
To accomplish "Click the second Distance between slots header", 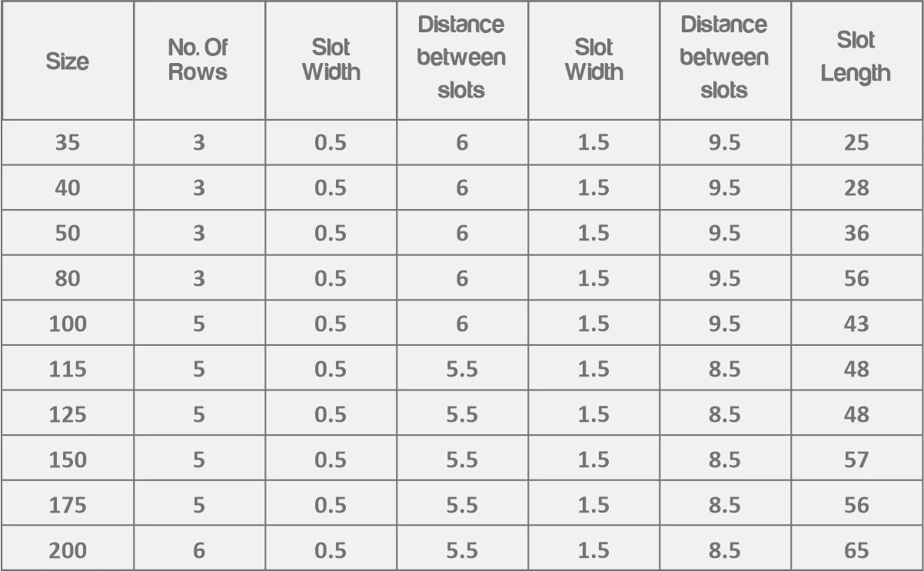I will [725, 61].
